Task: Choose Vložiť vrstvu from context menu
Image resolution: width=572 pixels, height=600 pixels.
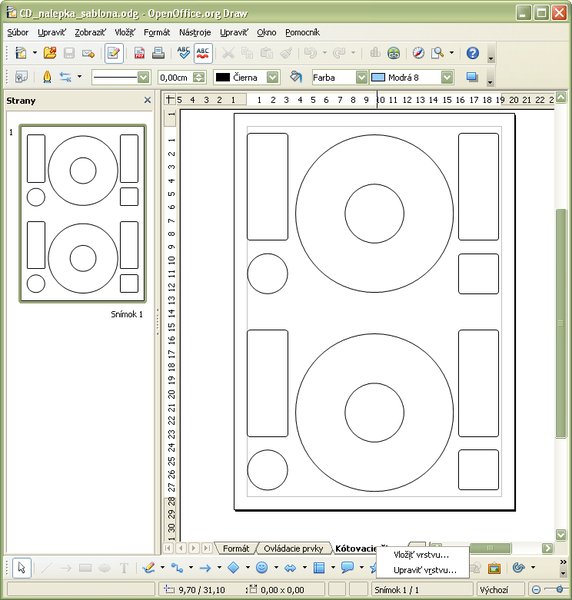Action: [421, 554]
